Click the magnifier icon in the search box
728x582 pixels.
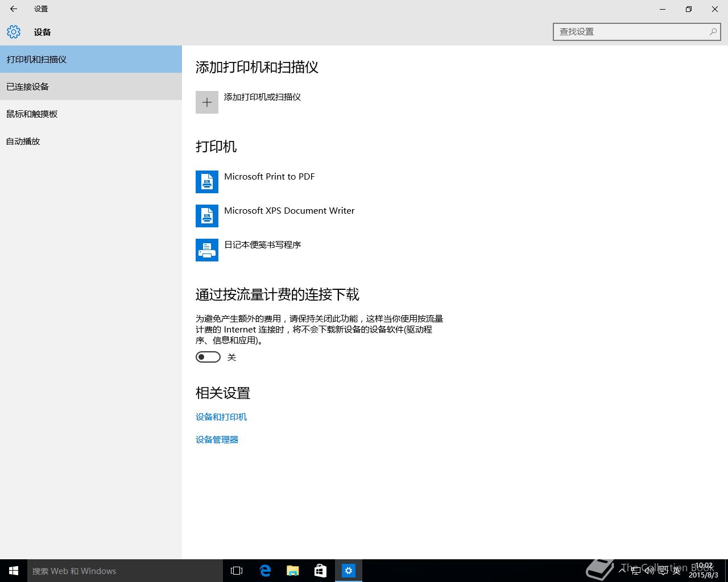713,32
